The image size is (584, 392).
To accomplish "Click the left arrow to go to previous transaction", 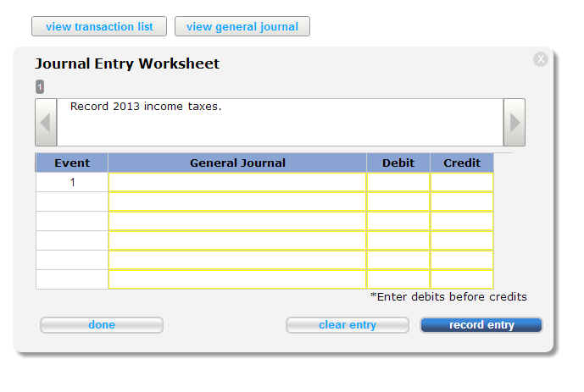I will coord(46,123).
